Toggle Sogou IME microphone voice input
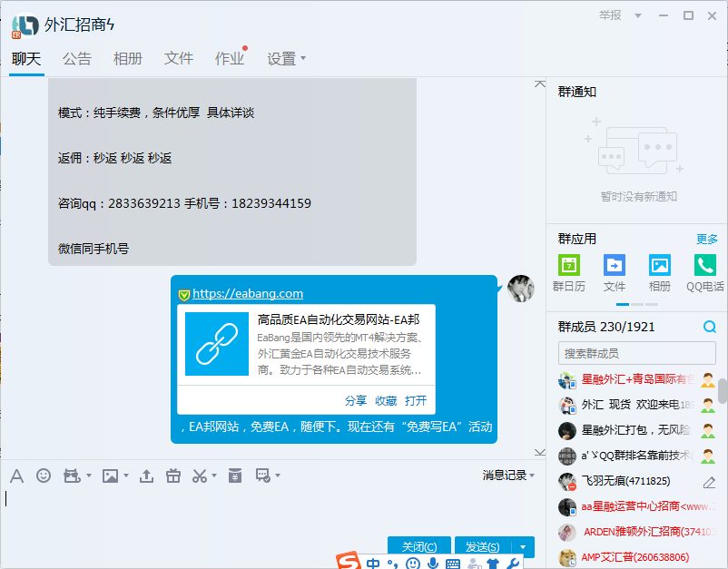Viewport: 728px width, 569px height. click(x=433, y=564)
